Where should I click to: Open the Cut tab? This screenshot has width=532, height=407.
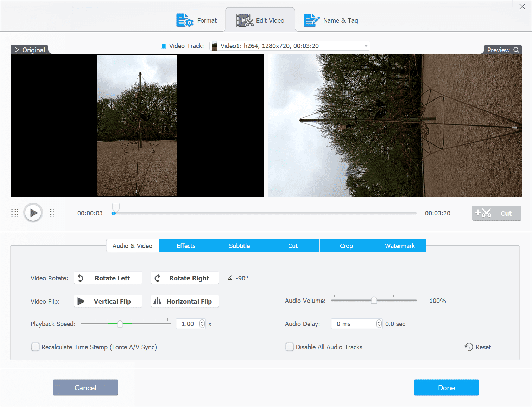[293, 246]
